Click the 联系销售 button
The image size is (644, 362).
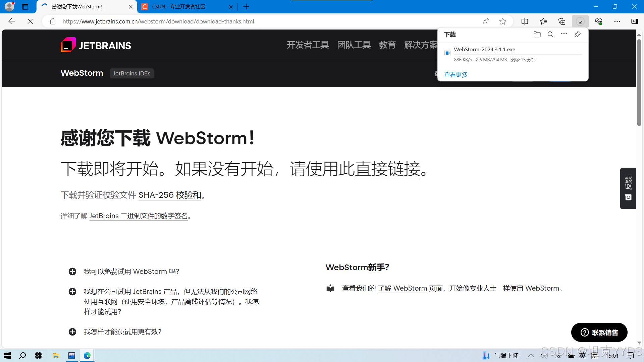click(x=599, y=333)
